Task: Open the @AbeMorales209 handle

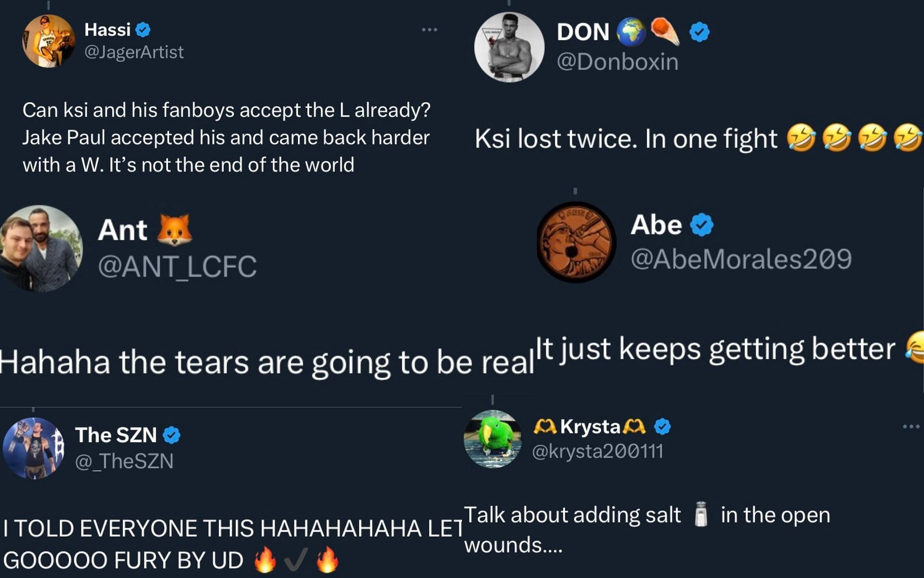Action: (x=741, y=259)
